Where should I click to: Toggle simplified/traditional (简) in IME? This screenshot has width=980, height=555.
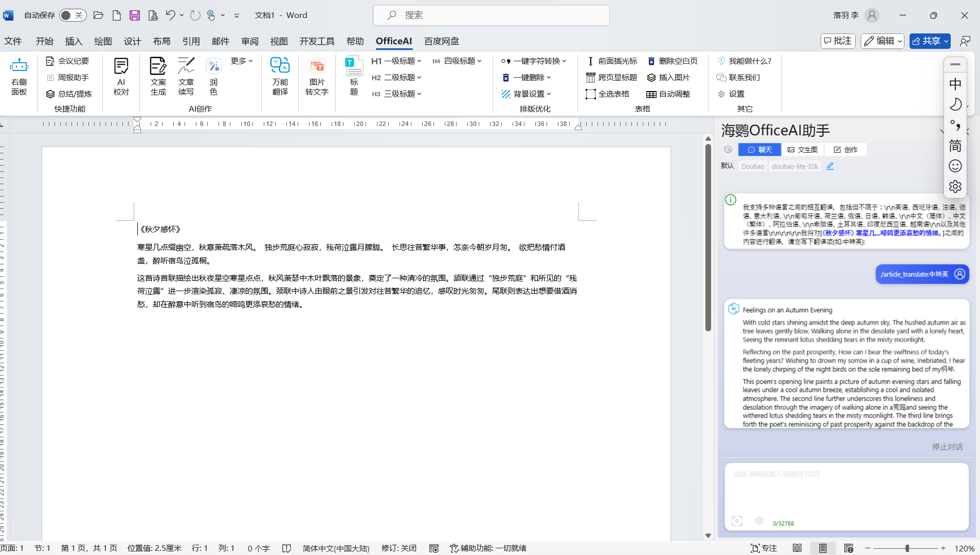tap(955, 146)
